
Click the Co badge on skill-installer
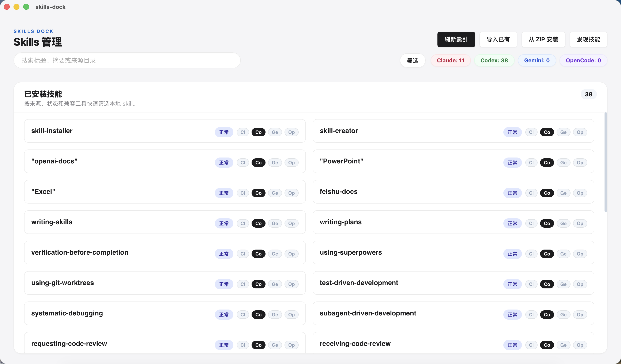pos(258,132)
